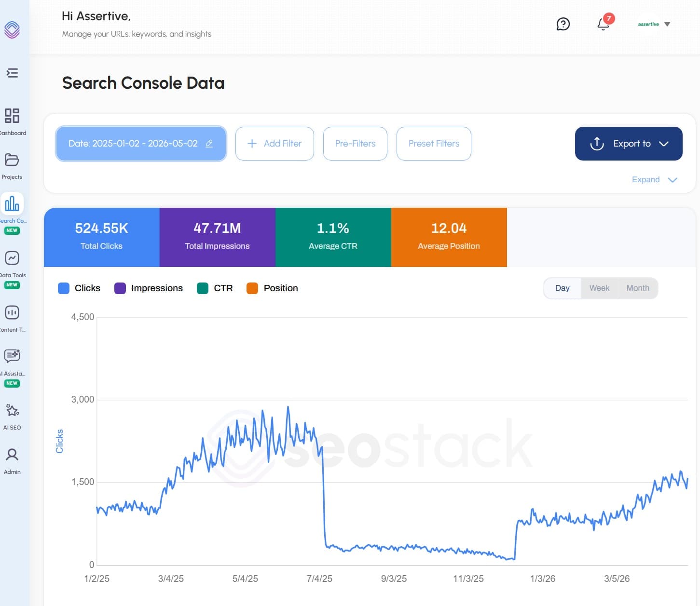Toggle the Impressions series in legend
This screenshot has width=700, height=606.
coord(149,288)
